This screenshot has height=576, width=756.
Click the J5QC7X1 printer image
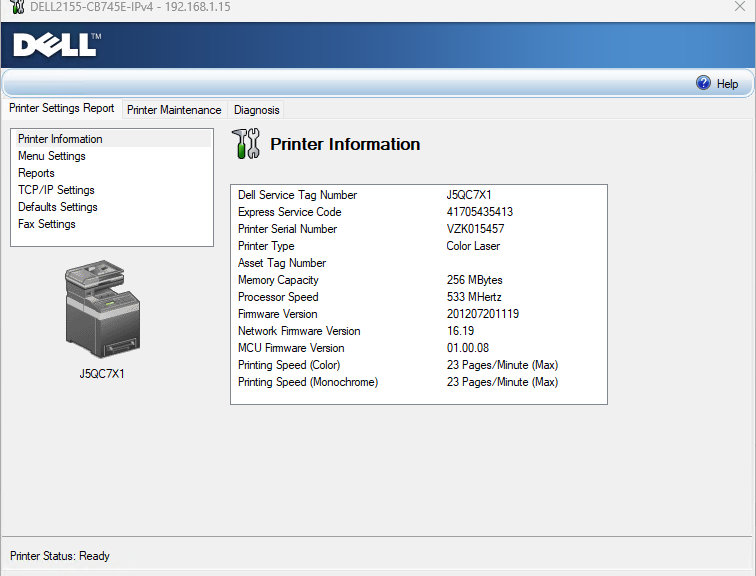103,309
